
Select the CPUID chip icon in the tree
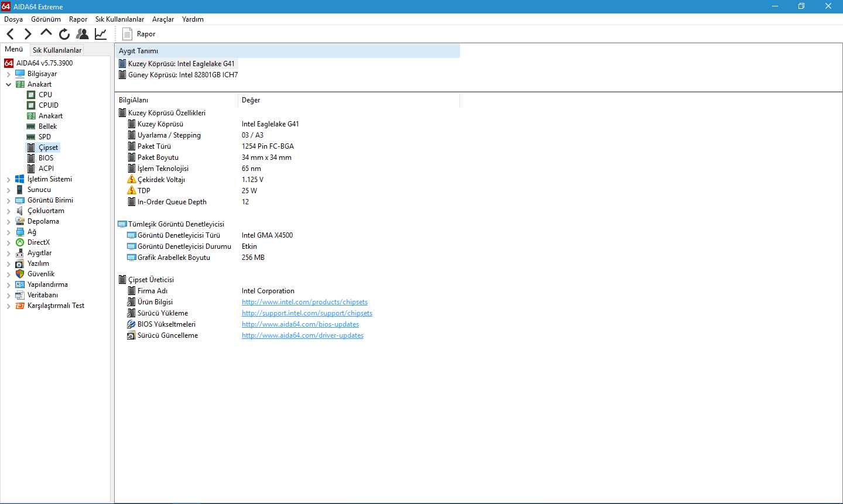(31, 105)
